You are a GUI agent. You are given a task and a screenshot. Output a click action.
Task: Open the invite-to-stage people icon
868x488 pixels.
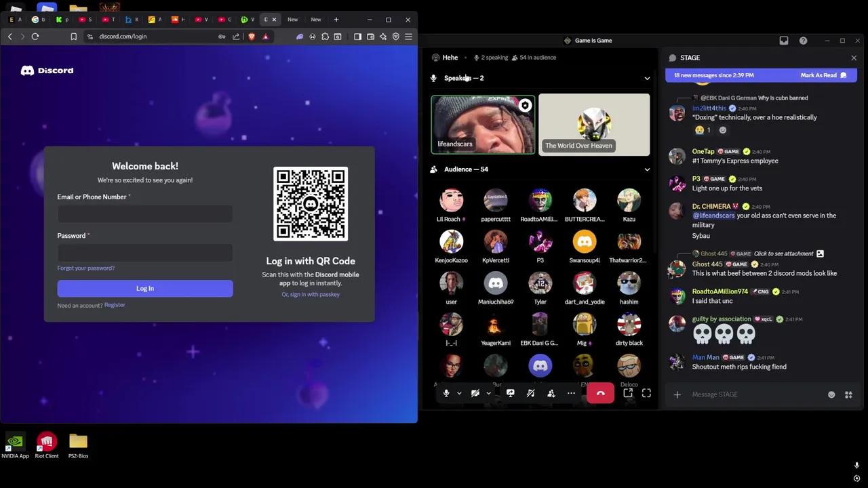pyautogui.click(x=551, y=393)
